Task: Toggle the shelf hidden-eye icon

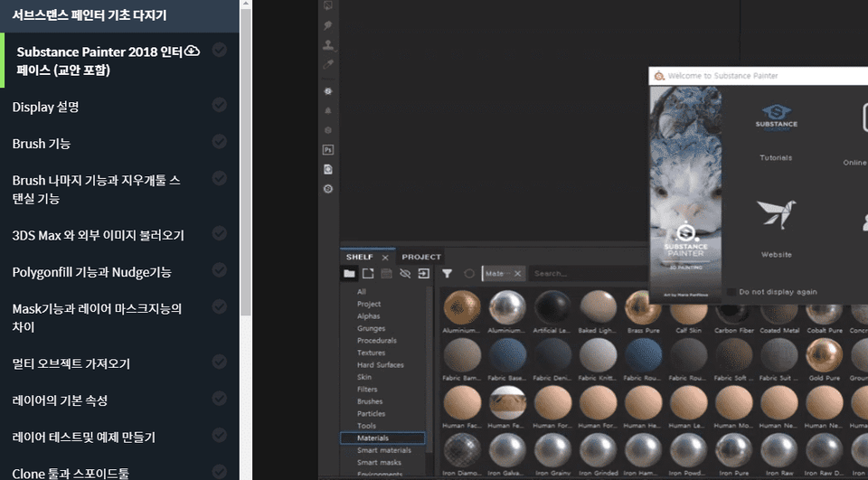Action: (x=404, y=273)
